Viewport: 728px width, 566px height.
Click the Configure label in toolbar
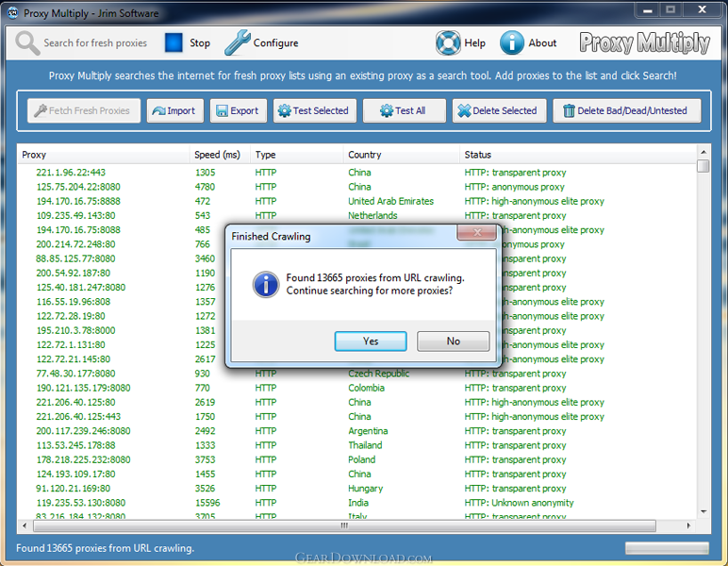pos(275,42)
